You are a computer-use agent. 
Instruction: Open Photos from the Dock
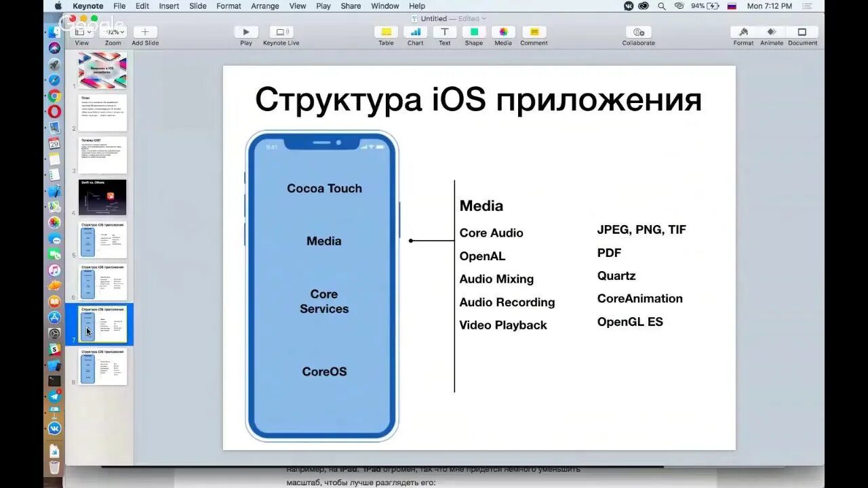tap(54, 222)
